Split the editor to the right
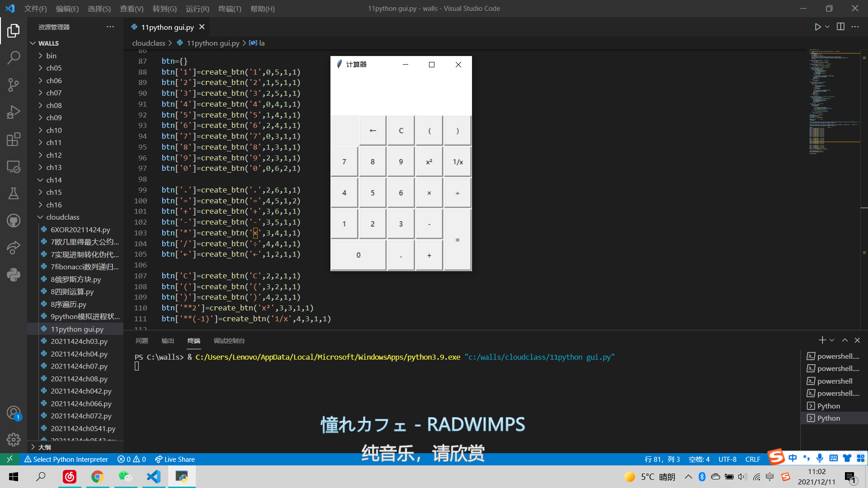This screenshot has height=488, width=868. (840, 27)
